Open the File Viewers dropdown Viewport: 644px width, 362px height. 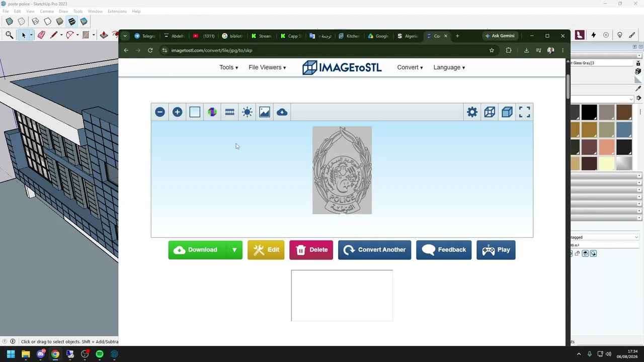tap(267, 67)
